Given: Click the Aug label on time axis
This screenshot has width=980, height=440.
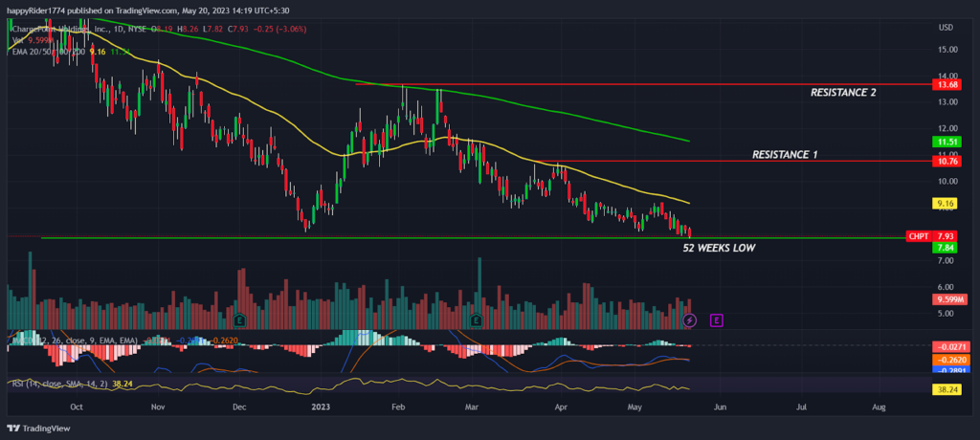Looking at the screenshot, I should (x=879, y=407).
